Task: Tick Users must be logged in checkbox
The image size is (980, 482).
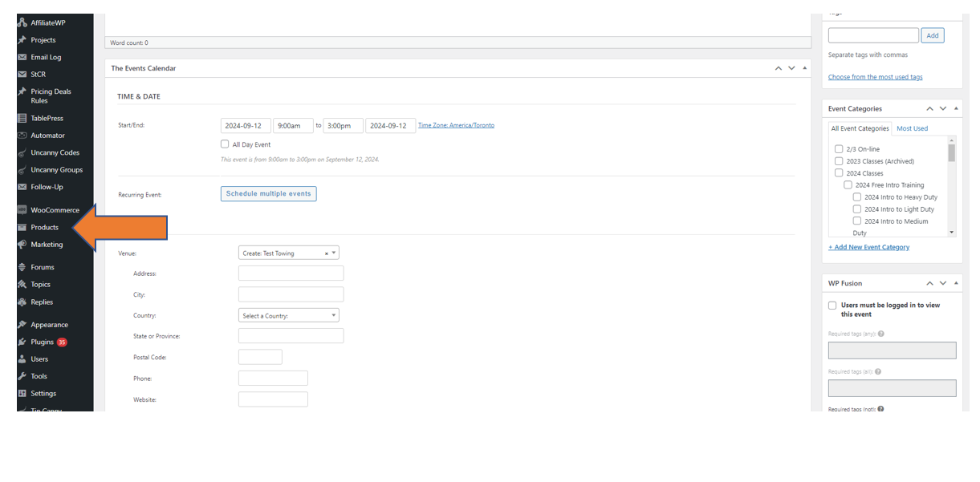Action: pyautogui.click(x=832, y=306)
